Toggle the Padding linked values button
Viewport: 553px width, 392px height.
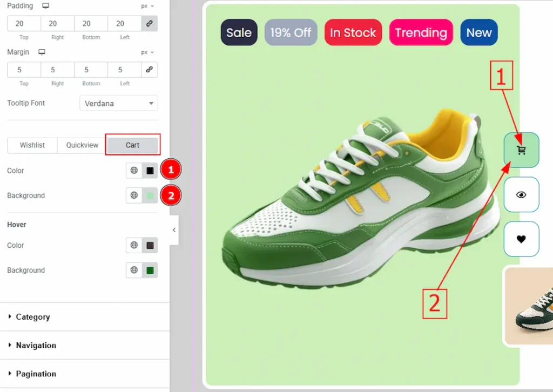150,23
